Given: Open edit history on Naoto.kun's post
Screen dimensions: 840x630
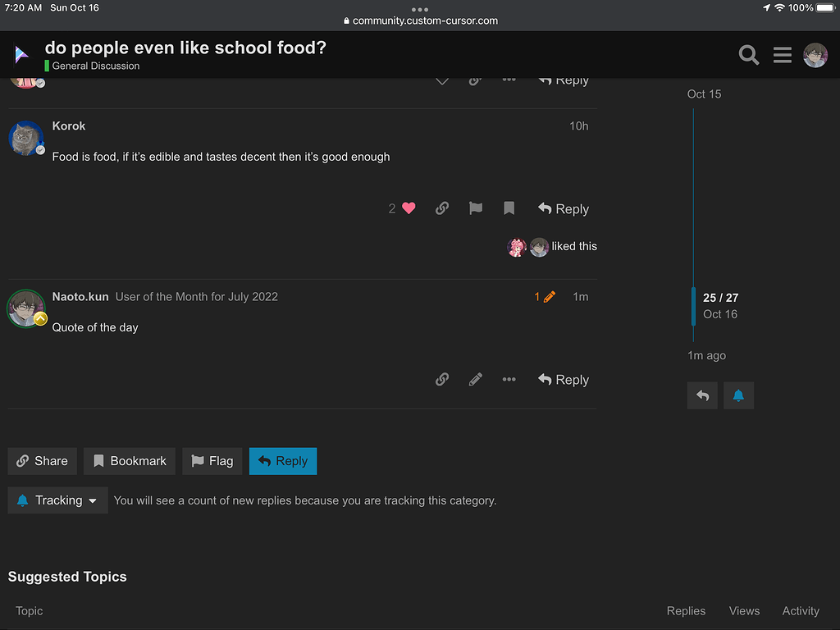Looking at the screenshot, I should (x=545, y=296).
